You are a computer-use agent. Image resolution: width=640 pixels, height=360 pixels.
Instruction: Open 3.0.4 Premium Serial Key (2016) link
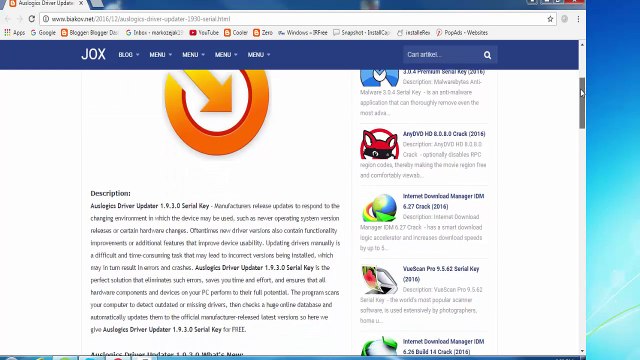tap(444, 72)
